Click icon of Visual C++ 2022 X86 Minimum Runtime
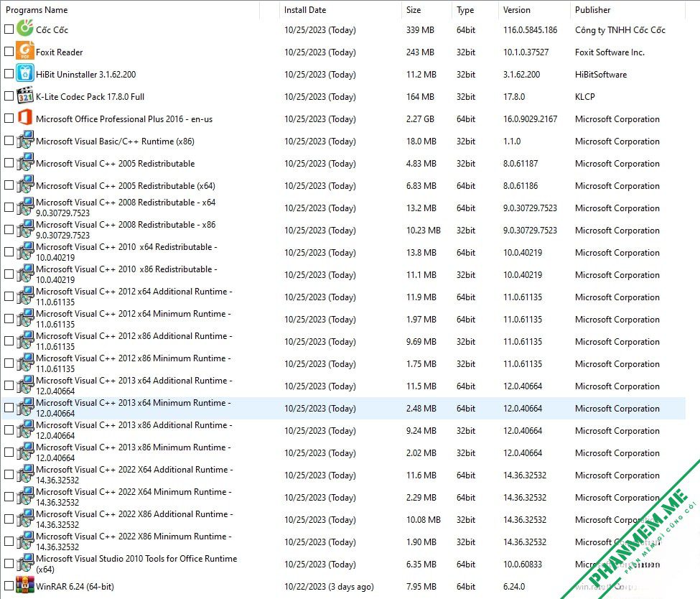The image size is (700, 599). point(25,541)
